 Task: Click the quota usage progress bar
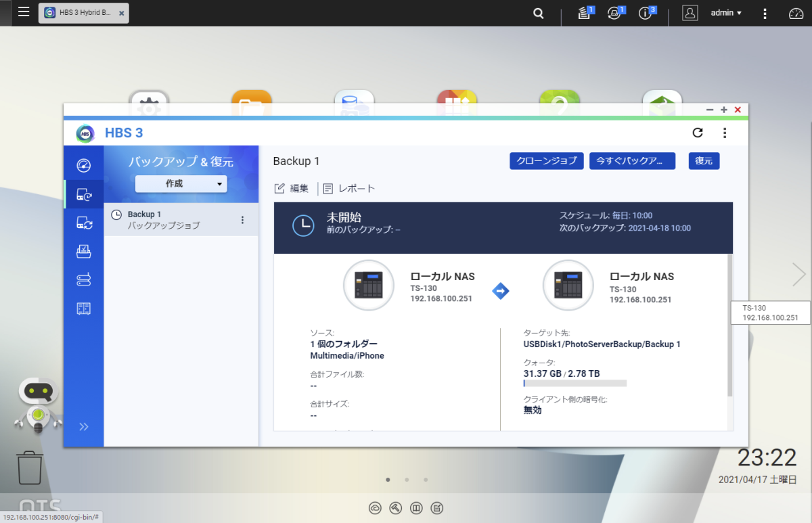click(575, 383)
